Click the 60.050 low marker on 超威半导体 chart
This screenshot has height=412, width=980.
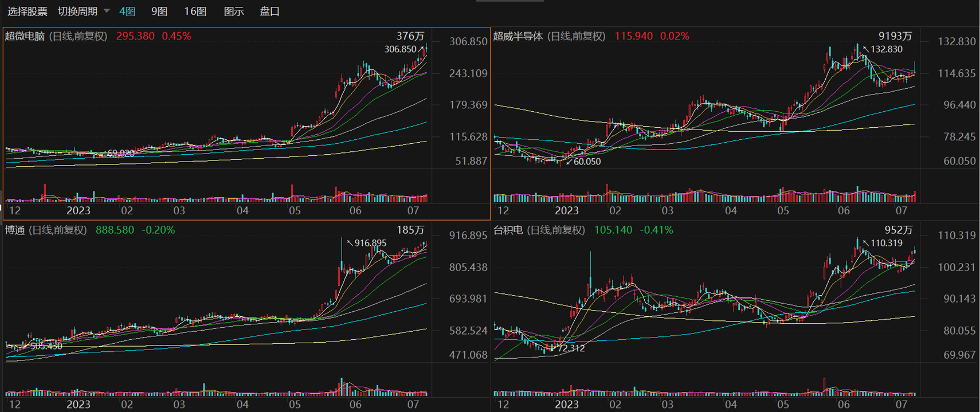587,162
